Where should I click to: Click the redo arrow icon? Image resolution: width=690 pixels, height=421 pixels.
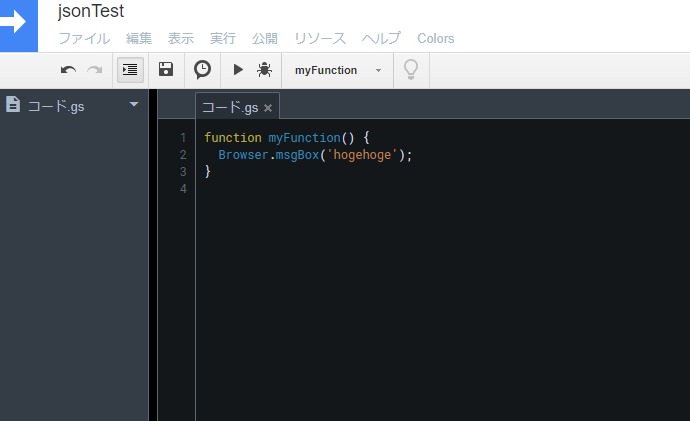click(x=95, y=70)
